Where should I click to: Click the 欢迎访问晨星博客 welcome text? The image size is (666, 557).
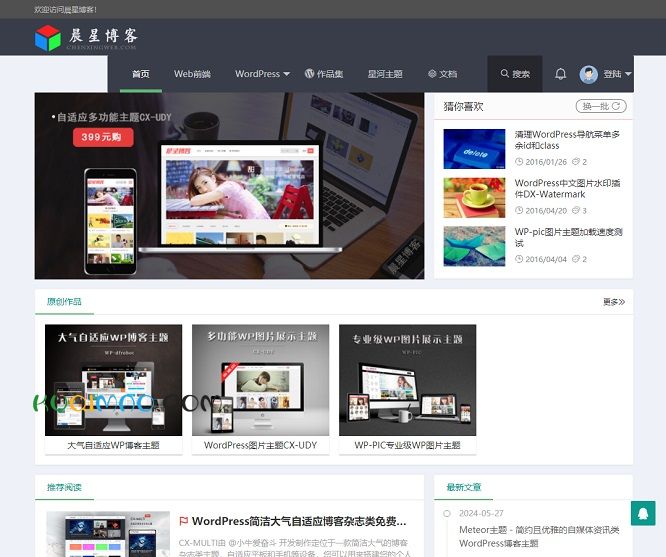(65, 9)
